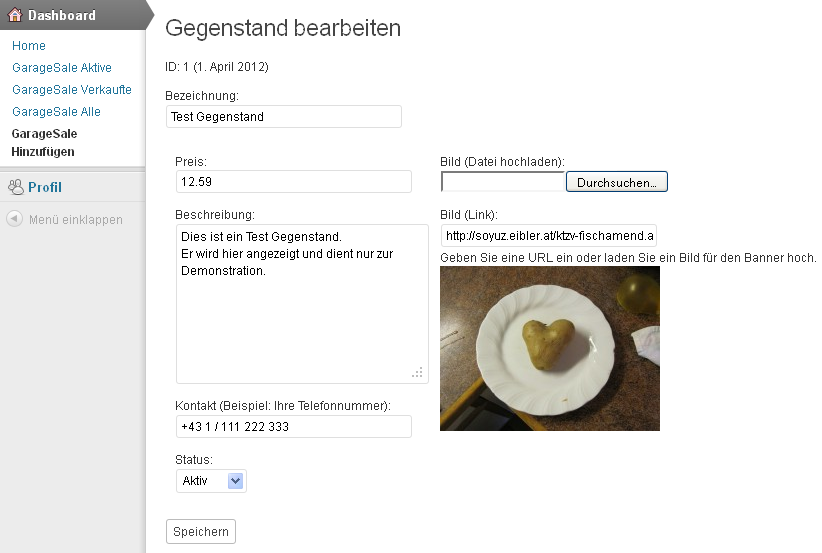Click the Bild (Link) URL field
The image size is (822, 553).
548,236
